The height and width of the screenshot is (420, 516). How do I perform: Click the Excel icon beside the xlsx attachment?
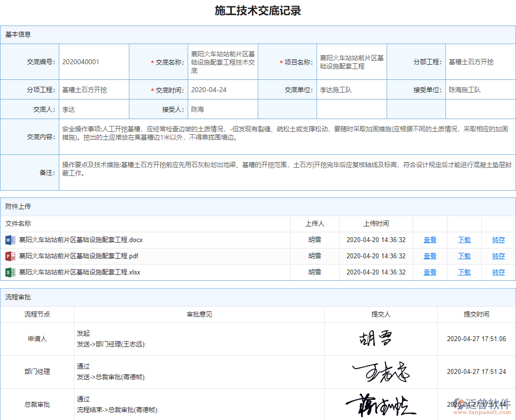pyautogui.click(x=10, y=272)
